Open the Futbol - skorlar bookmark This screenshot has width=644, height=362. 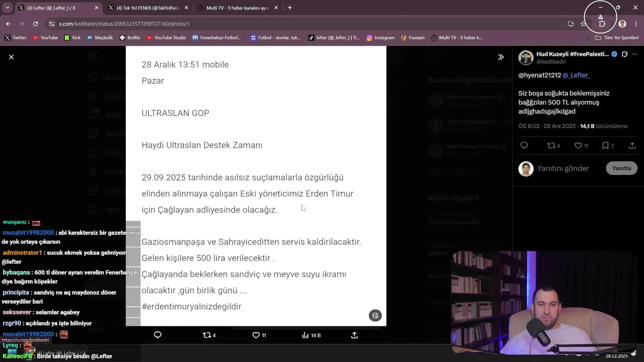[x=276, y=38]
